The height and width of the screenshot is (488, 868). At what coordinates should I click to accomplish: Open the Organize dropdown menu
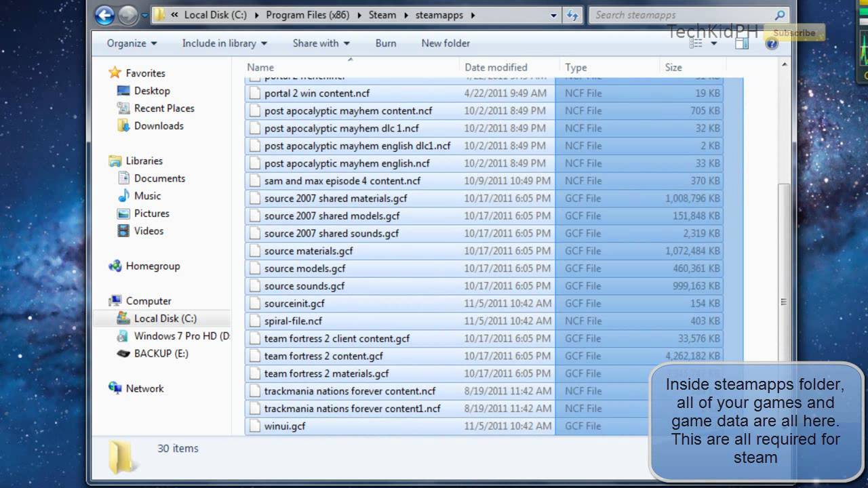[132, 43]
